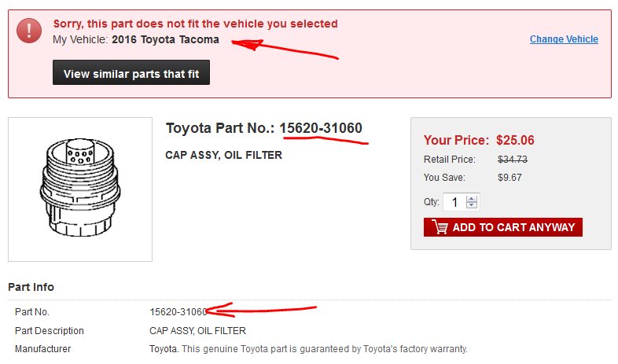This screenshot has height=364, width=618.
Task: Click View similar parts that fit button
Action: click(x=131, y=72)
